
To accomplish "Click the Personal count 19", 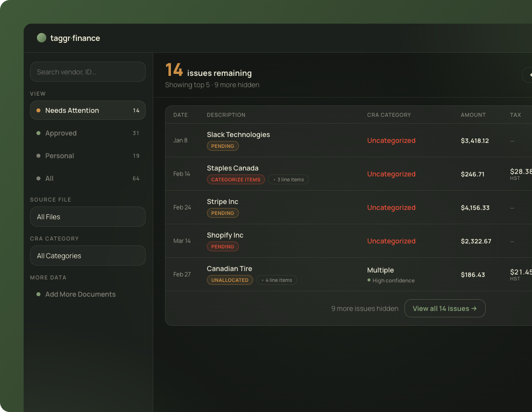I will tap(136, 156).
